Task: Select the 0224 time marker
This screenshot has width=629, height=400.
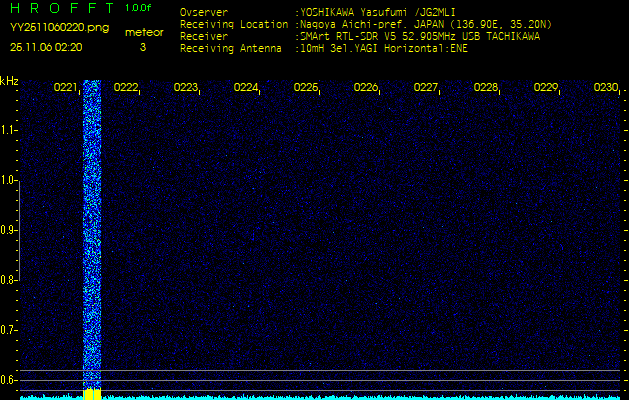Action: pyautogui.click(x=246, y=88)
